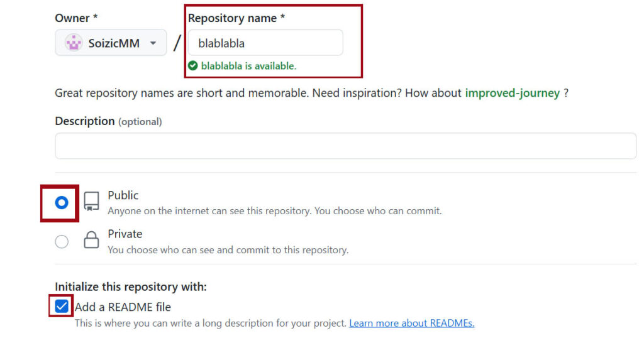Viewport: 644px width, 343px height.
Task: Click the Private padlock icon
Action: (x=91, y=240)
